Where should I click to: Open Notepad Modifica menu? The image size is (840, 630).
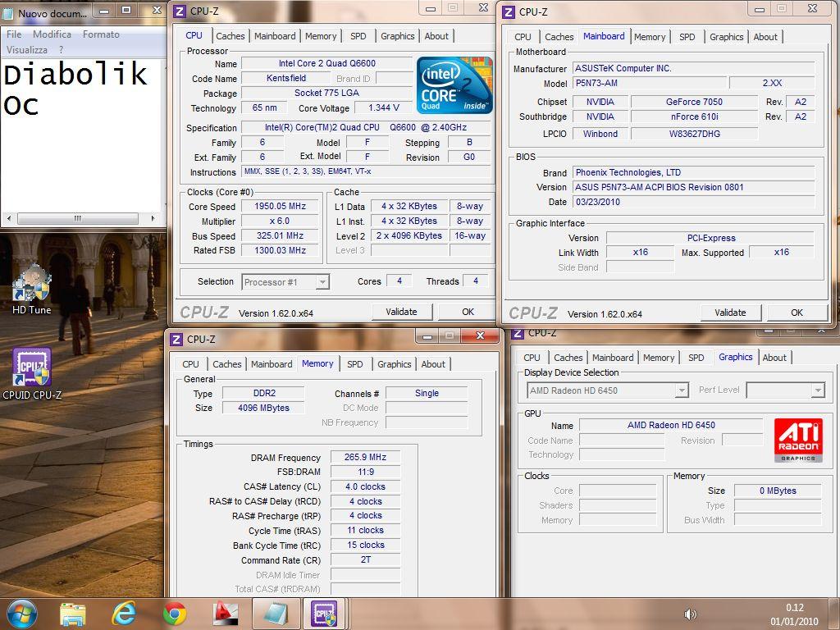pyautogui.click(x=52, y=34)
